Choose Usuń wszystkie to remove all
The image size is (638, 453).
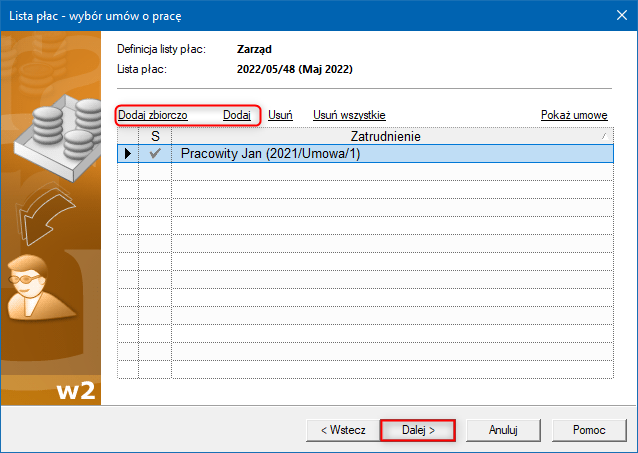pos(349,115)
